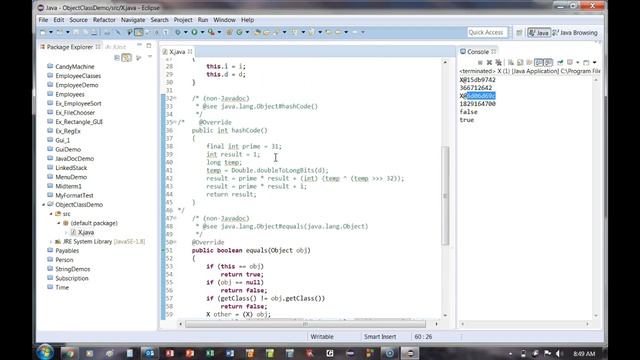This screenshot has width=640, height=360.
Task: Open Word from the taskbar
Action: tap(230, 353)
